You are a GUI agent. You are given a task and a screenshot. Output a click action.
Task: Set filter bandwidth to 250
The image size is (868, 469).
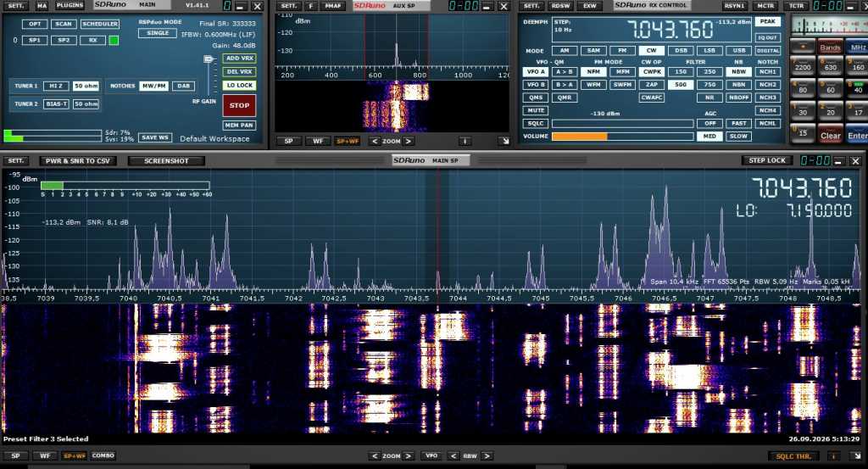click(x=709, y=72)
